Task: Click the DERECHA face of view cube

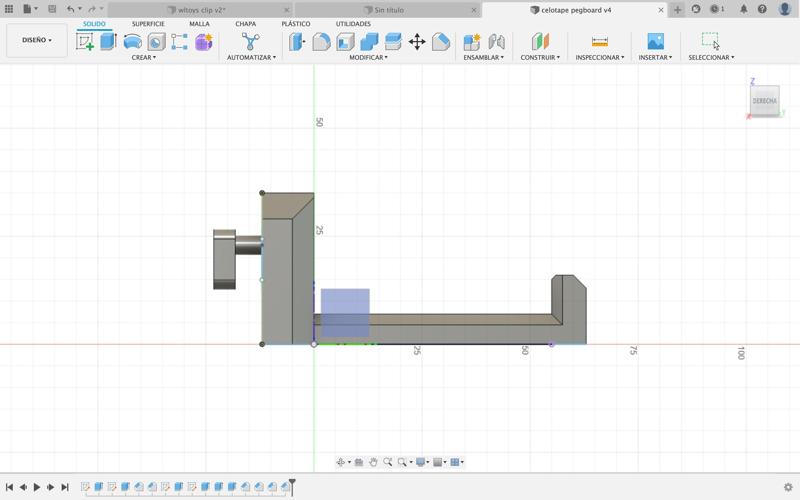Action: pos(764,101)
